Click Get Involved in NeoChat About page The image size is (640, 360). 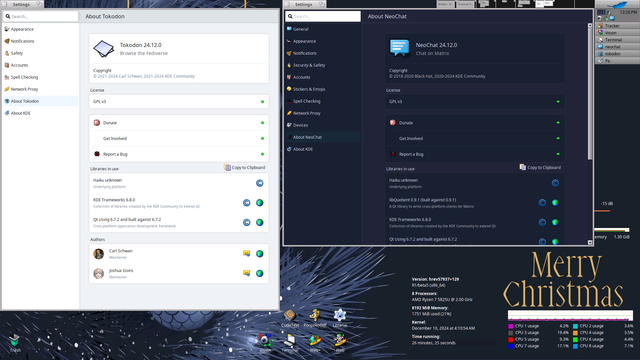pyautogui.click(x=475, y=138)
